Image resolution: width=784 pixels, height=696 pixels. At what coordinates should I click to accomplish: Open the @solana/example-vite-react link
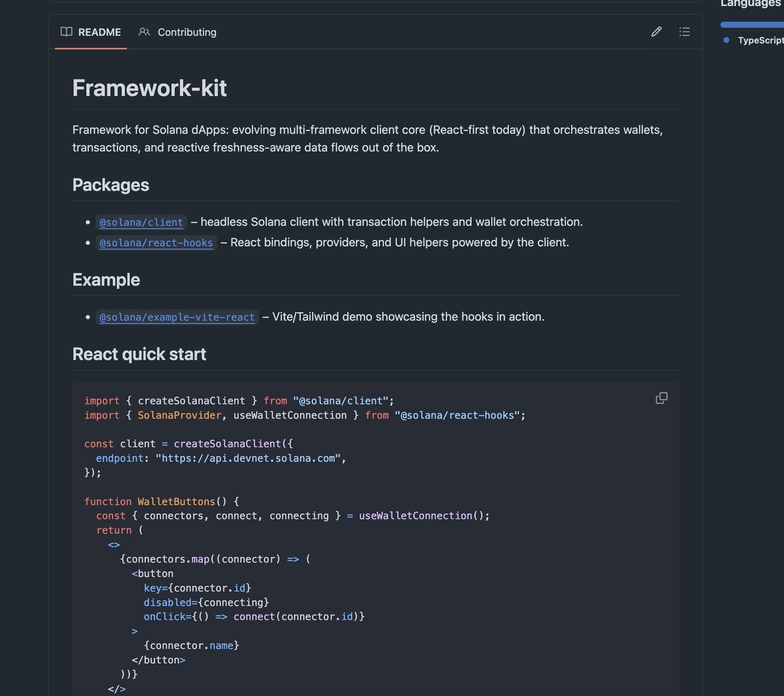point(177,317)
